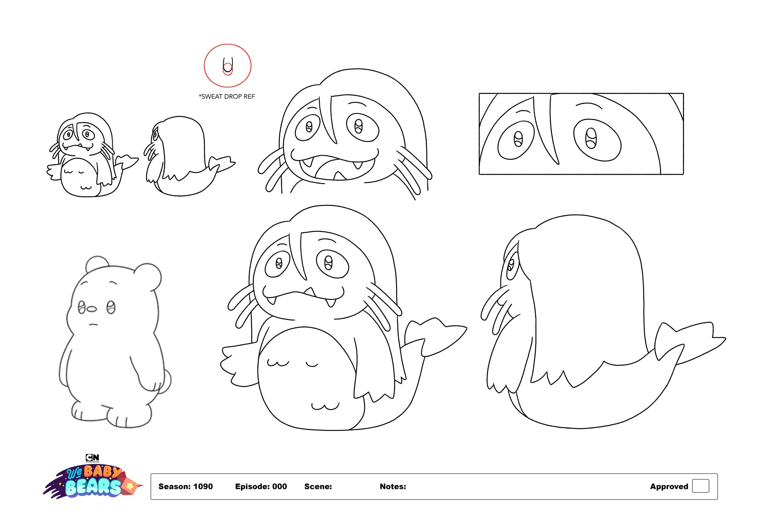Click the eye close-up framed panel
Image resolution: width=763 pixels, height=532 pixels.
click(581, 134)
